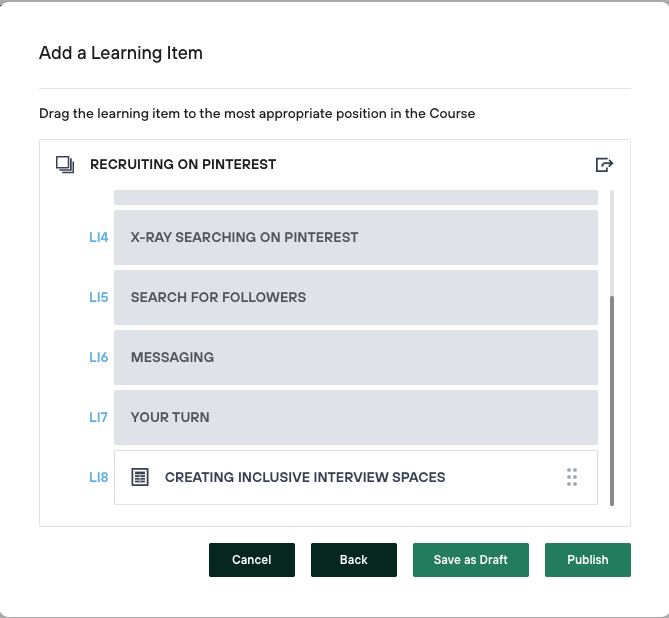Choose the Messaging learning item
Viewport: 669px width, 618px height.
[x=355, y=357]
